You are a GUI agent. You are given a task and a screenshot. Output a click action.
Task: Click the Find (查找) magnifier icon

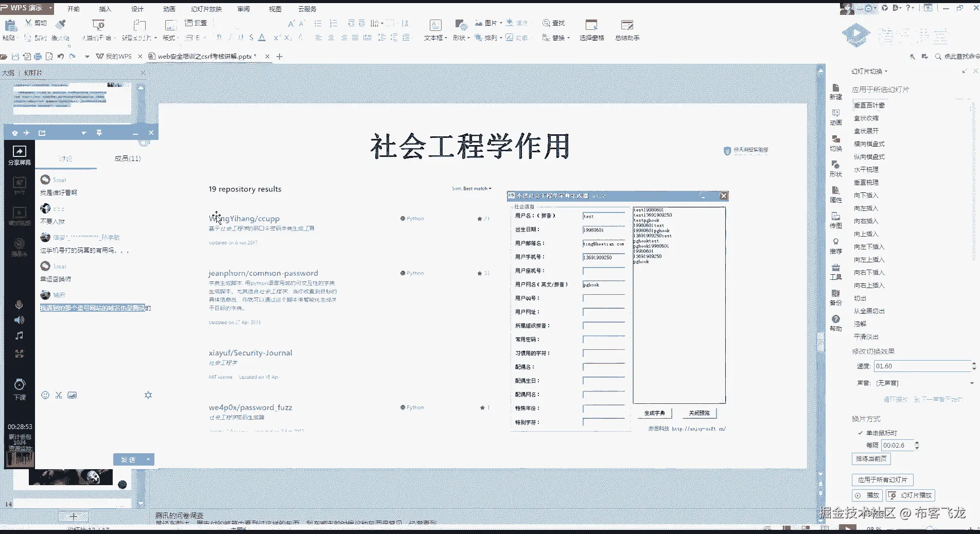pyautogui.click(x=546, y=23)
